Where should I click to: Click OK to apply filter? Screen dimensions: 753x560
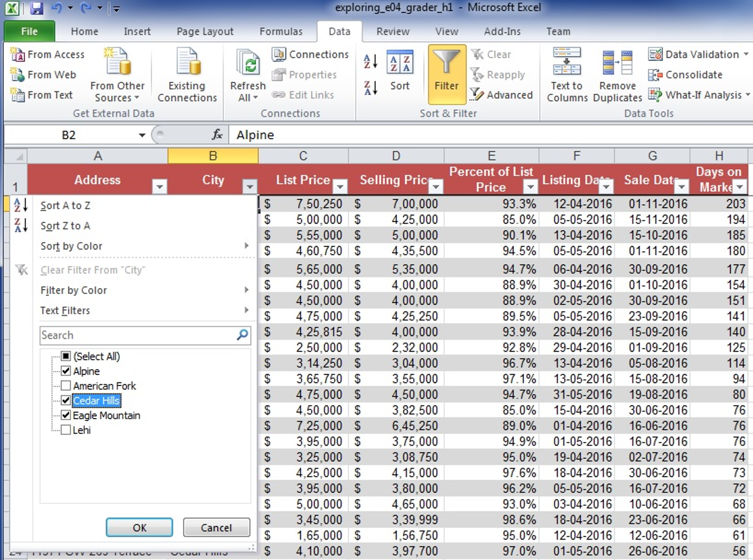(x=139, y=528)
